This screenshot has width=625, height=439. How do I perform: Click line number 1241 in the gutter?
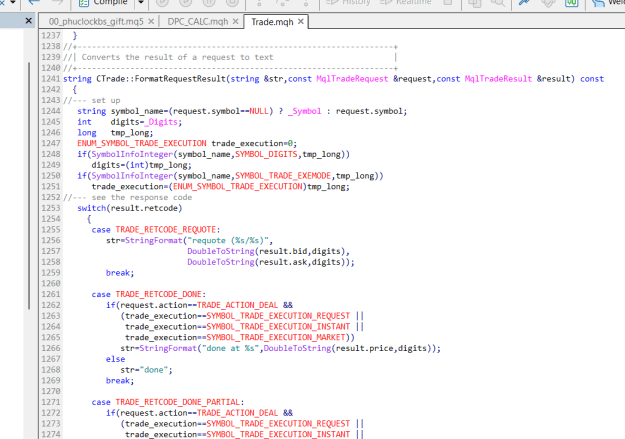point(51,79)
